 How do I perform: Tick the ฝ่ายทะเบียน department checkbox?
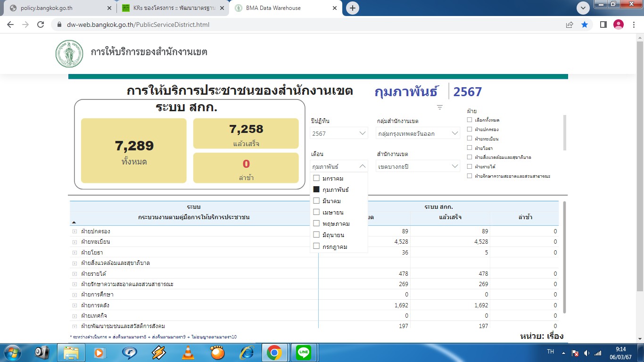pyautogui.click(x=470, y=139)
